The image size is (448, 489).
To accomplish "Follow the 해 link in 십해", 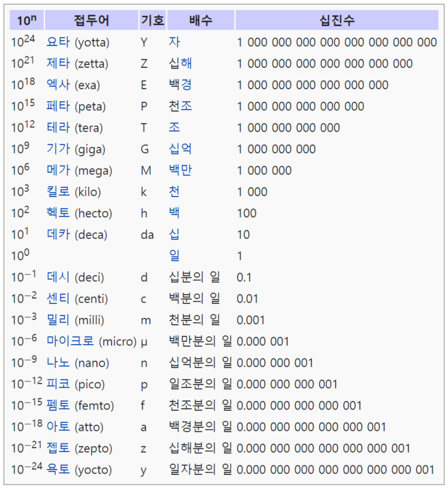I will click(x=186, y=63).
